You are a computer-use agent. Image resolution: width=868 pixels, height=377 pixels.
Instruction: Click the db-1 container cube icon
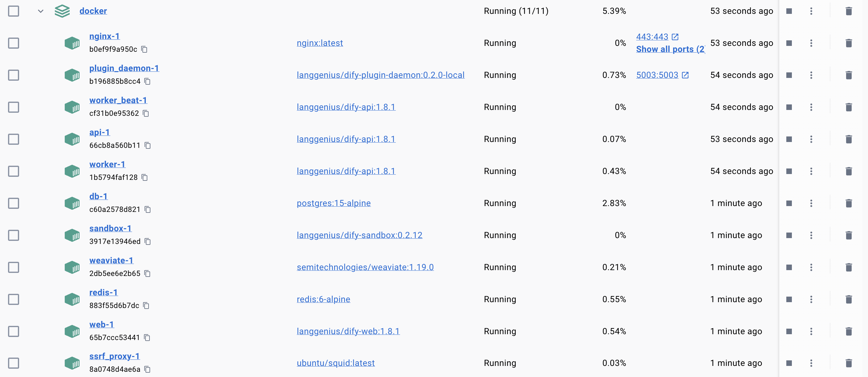click(x=72, y=203)
